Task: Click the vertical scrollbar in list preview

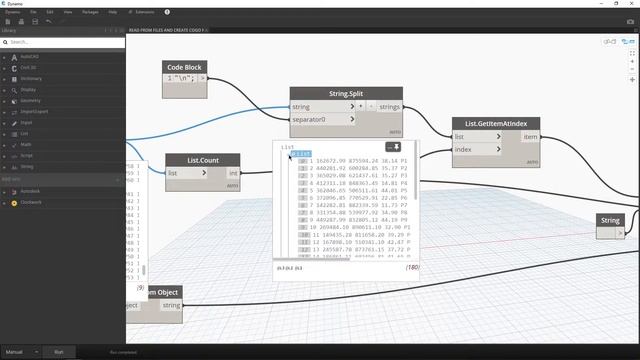Action: coord(416,171)
